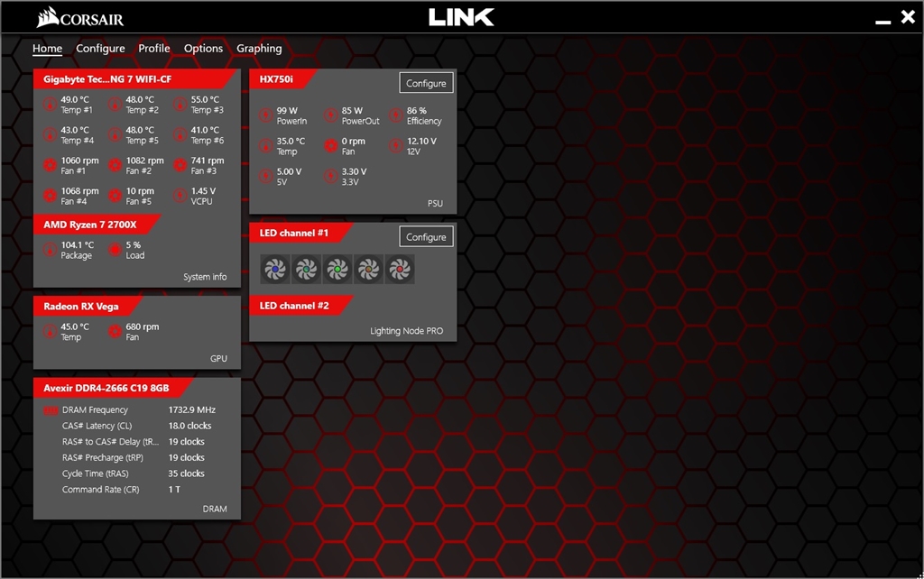Go to the Graphing tab
Viewport: 924px width, 579px height.
click(x=259, y=49)
